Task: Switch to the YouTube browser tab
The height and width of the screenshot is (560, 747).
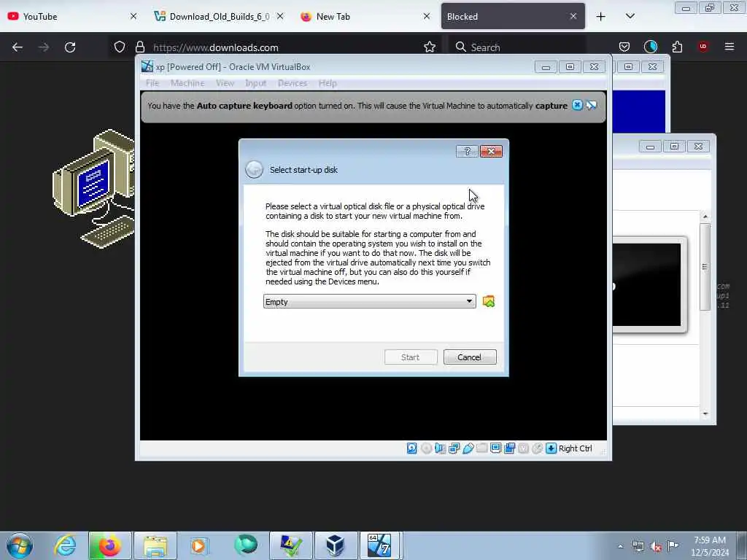Action: (71, 16)
